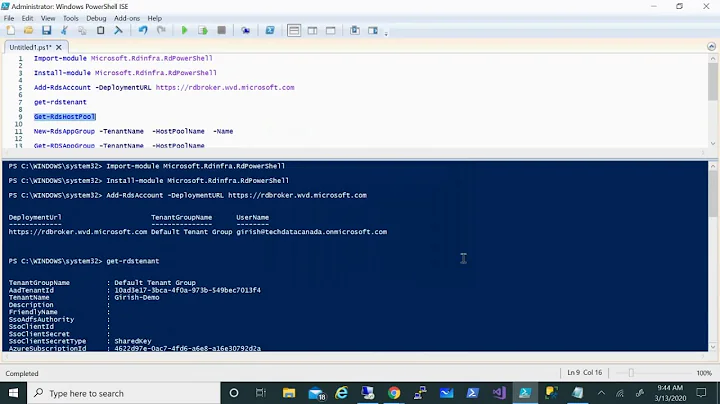Run the script with green play button

pos(184,30)
